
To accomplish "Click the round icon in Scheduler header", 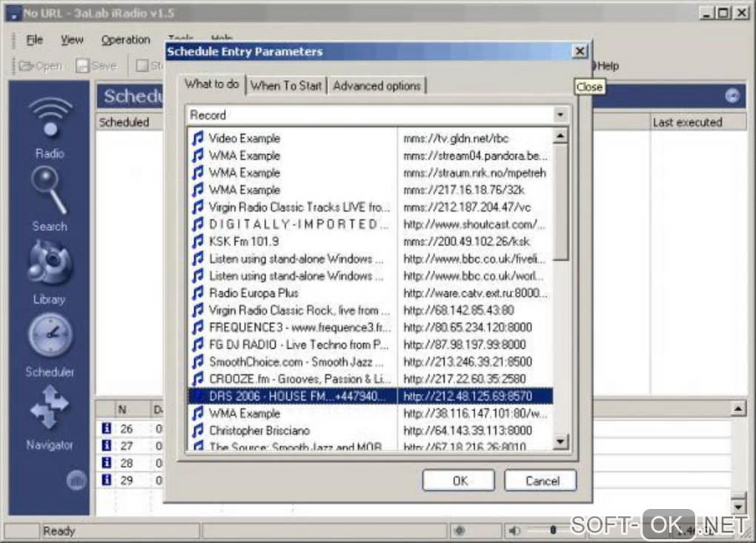I will tap(732, 96).
